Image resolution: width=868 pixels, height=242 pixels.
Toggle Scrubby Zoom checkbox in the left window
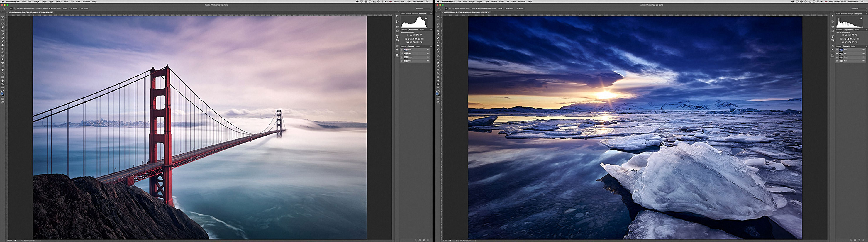click(x=50, y=9)
